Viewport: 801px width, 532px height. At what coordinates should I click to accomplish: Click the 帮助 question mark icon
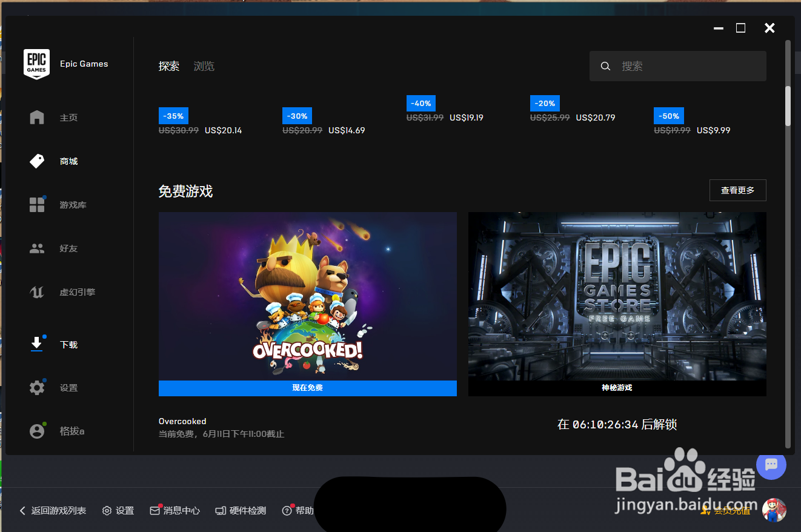pyautogui.click(x=287, y=511)
